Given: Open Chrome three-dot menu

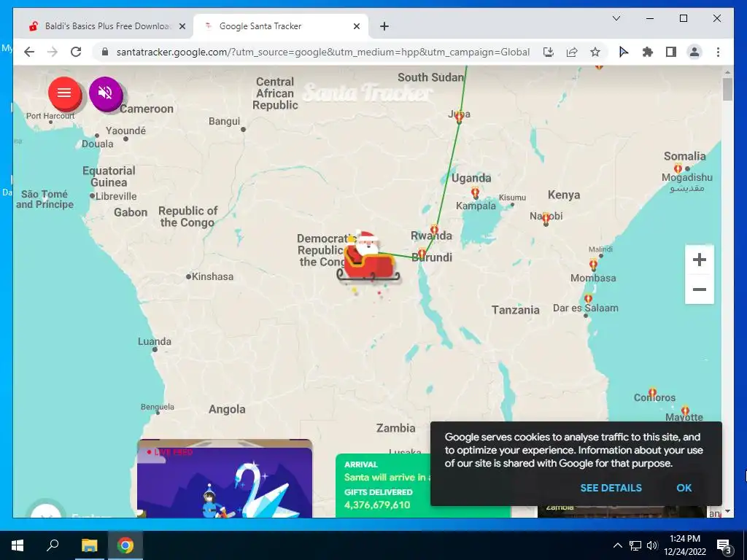Looking at the screenshot, I should tap(718, 52).
